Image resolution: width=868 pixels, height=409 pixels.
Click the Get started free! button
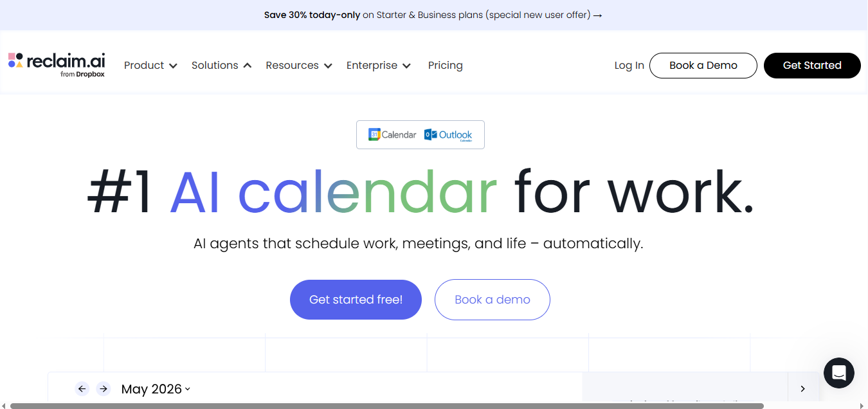pos(356,299)
